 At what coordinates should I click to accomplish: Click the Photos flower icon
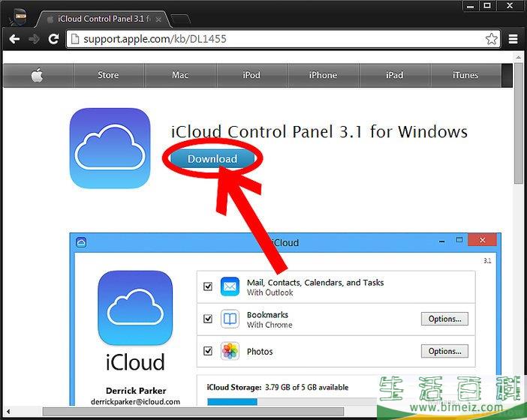pos(230,351)
